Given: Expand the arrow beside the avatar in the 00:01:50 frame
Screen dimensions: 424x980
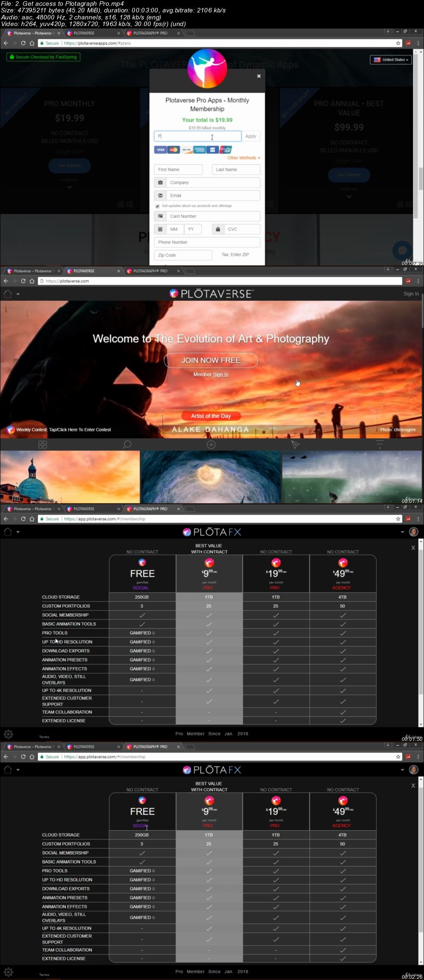Looking at the screenshot, I should click(402, 532).
